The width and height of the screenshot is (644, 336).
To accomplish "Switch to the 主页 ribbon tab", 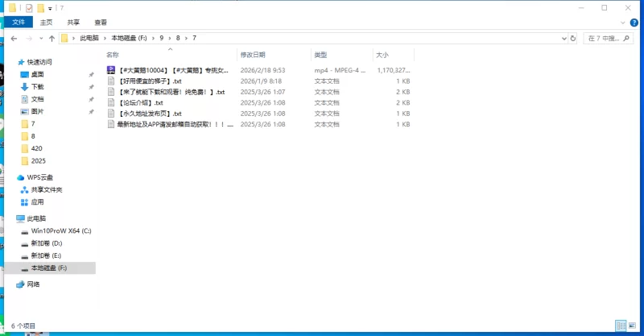I will [46, 23].
